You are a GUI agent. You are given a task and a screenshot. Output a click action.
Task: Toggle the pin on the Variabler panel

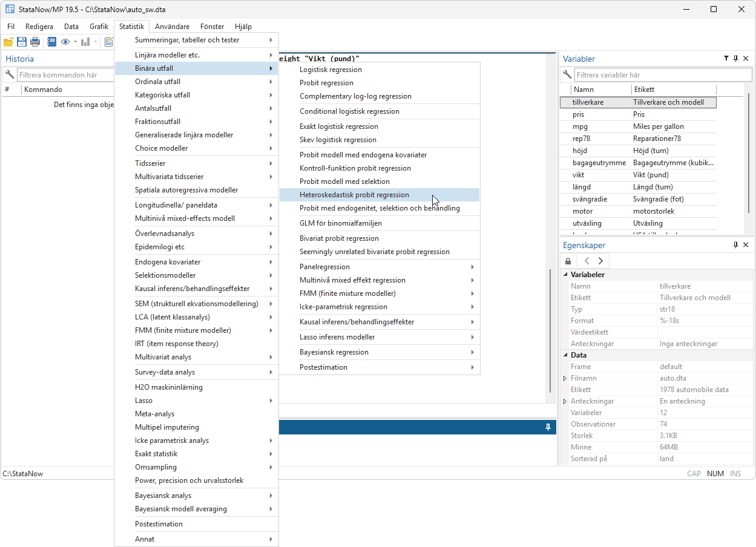pos(735,59)
